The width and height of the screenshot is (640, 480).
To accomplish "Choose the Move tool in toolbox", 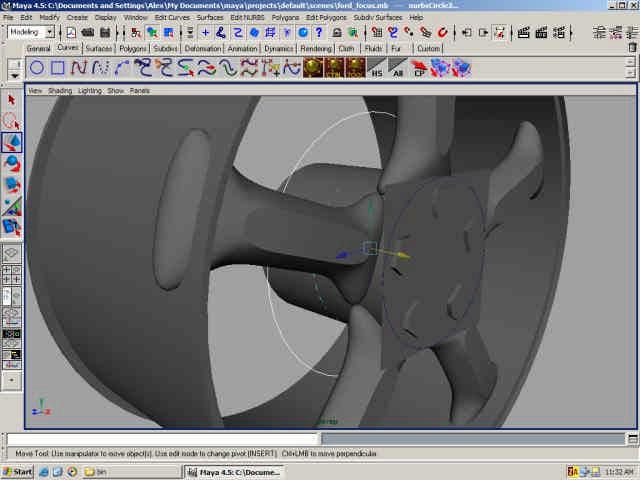I will (x=12, y=143).
